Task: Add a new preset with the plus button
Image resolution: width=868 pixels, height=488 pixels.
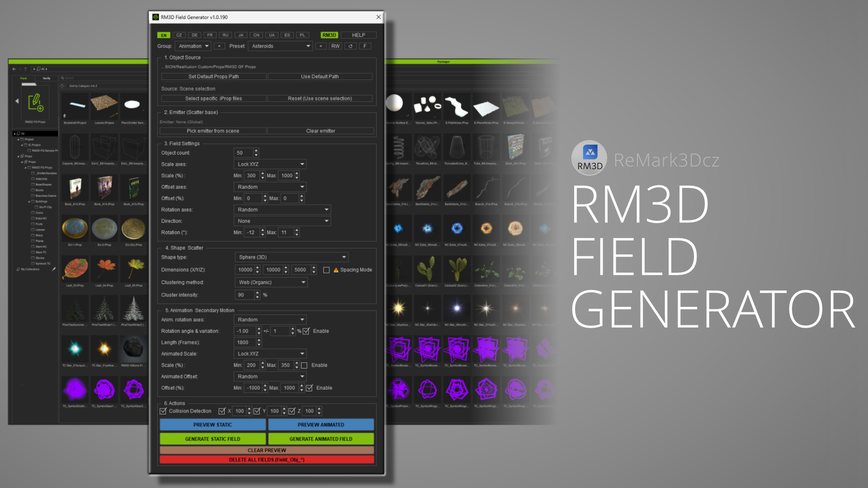Action: click(x=321, y=46)
